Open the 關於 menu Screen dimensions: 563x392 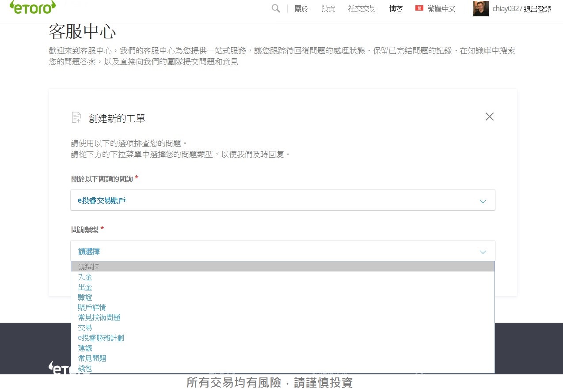click(301, 8)
